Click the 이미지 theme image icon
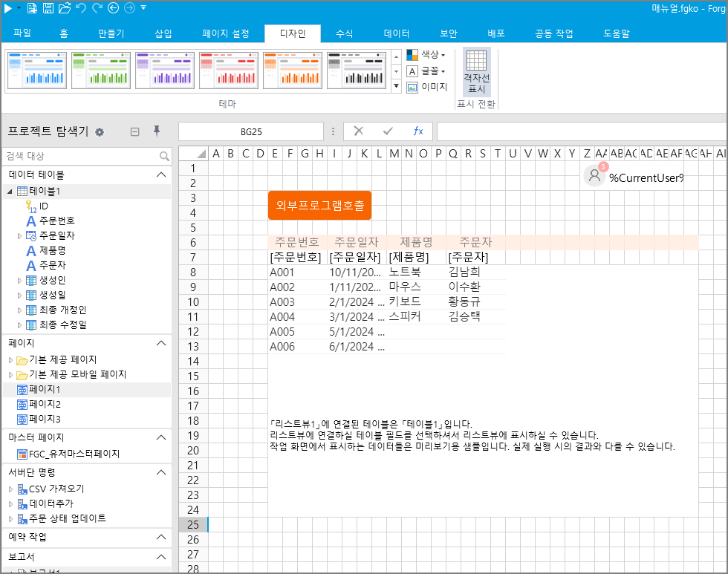This screenshot has height=574, width=728. coord(412,87)
